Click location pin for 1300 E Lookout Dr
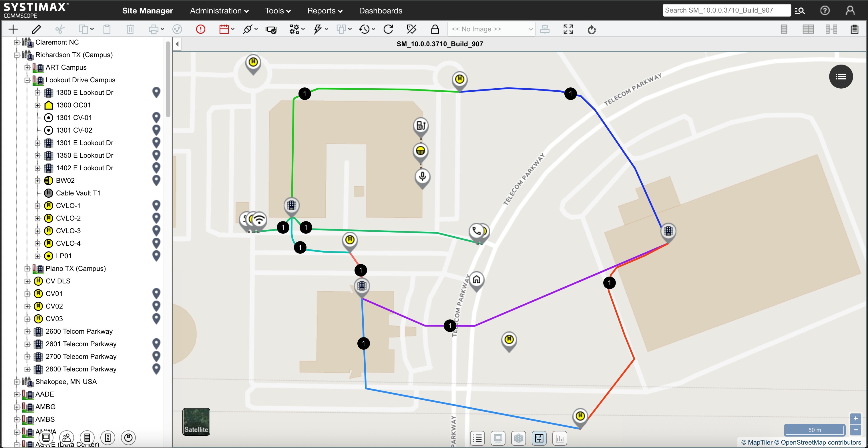This screenshot has width=868, height=448. (x=156, y=92)
